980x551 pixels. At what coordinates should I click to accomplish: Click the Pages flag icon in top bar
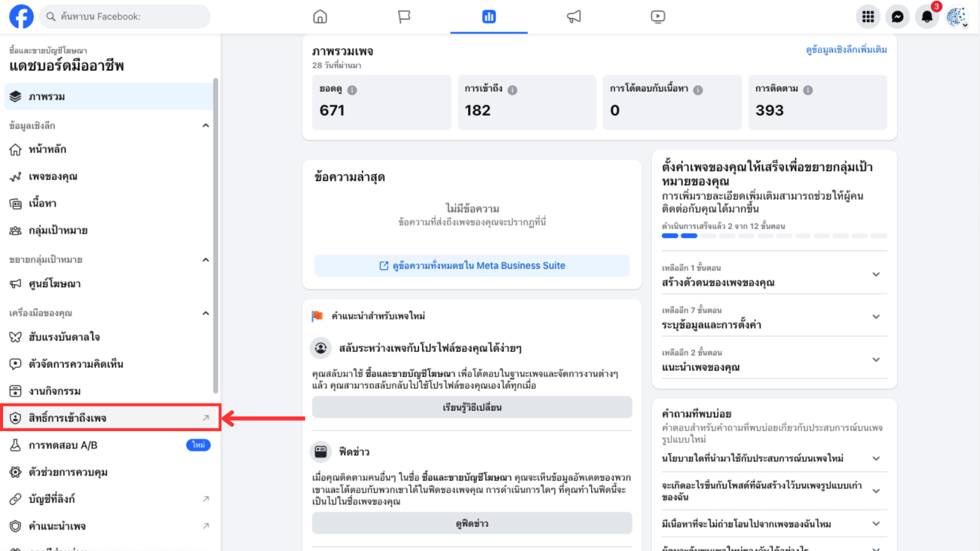click(x=404, y=17)
